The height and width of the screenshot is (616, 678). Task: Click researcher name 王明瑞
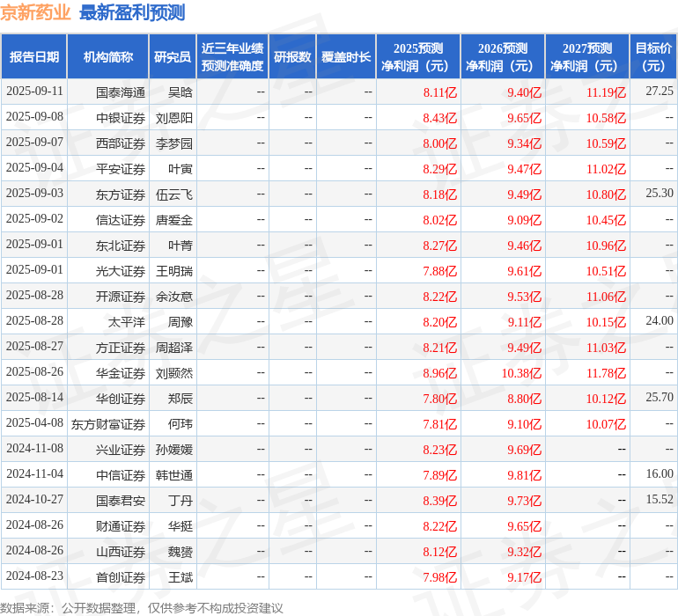coord(174,271)
